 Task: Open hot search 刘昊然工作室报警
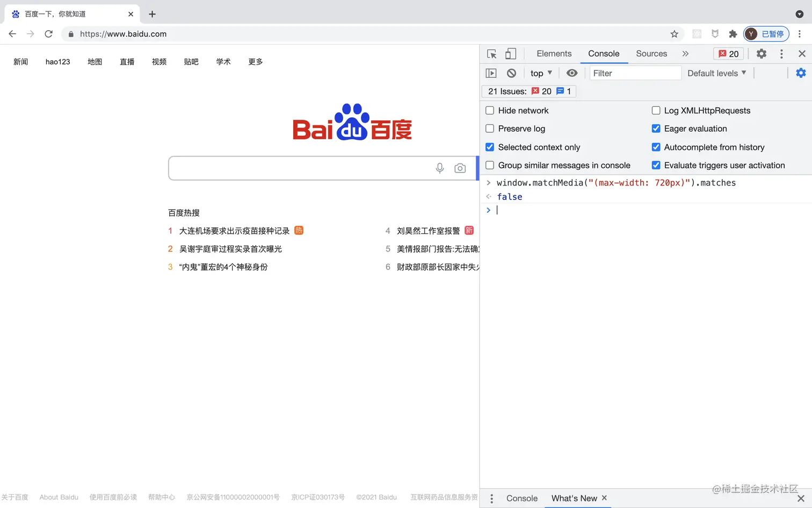point(429,231)
